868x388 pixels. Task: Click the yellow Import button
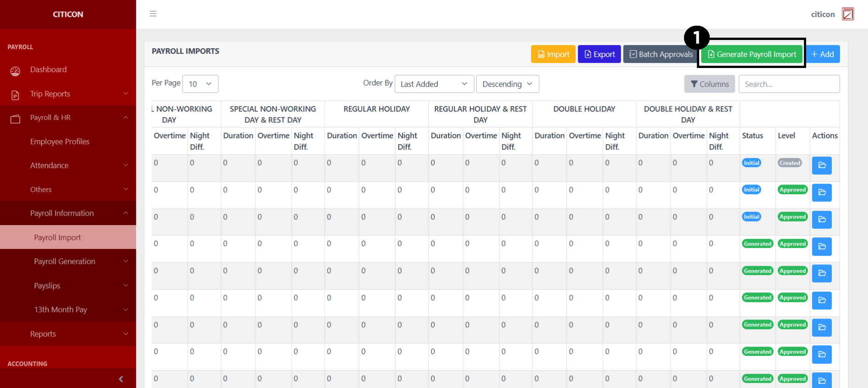click(x=553, y=54)
